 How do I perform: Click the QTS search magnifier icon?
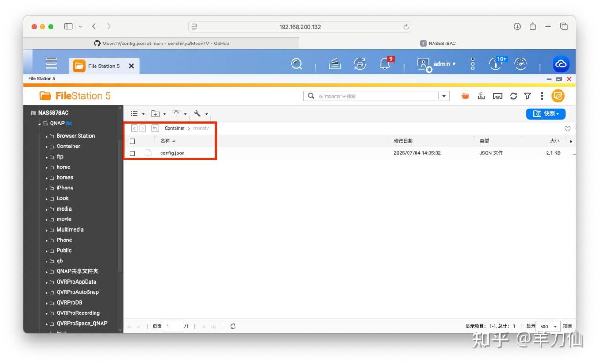point(297,64)
